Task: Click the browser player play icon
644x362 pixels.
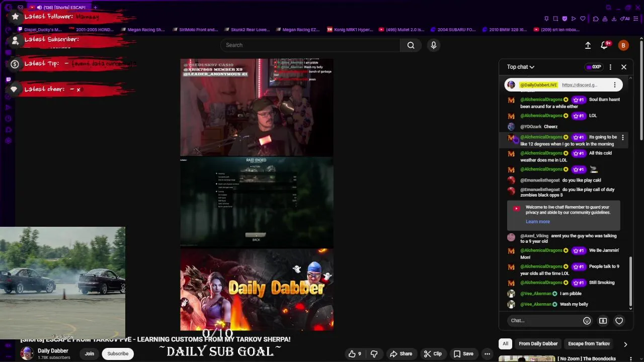Action: click(x=574, y=19)
